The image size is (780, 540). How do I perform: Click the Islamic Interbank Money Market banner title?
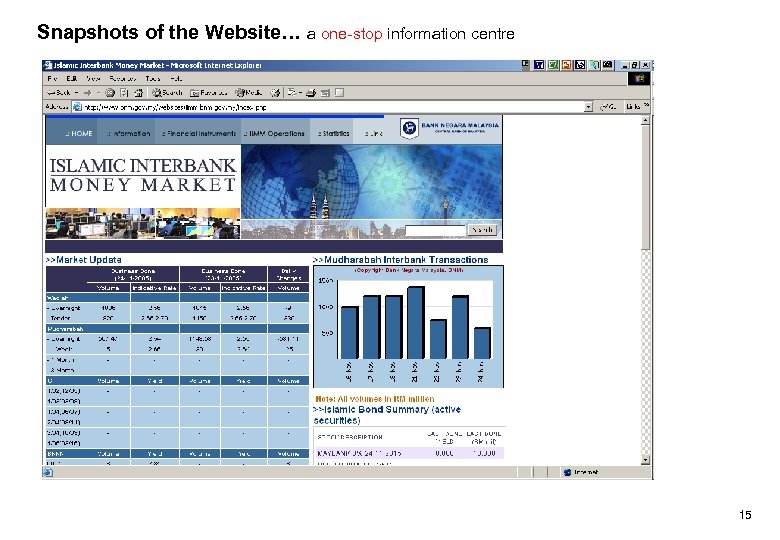143,175
